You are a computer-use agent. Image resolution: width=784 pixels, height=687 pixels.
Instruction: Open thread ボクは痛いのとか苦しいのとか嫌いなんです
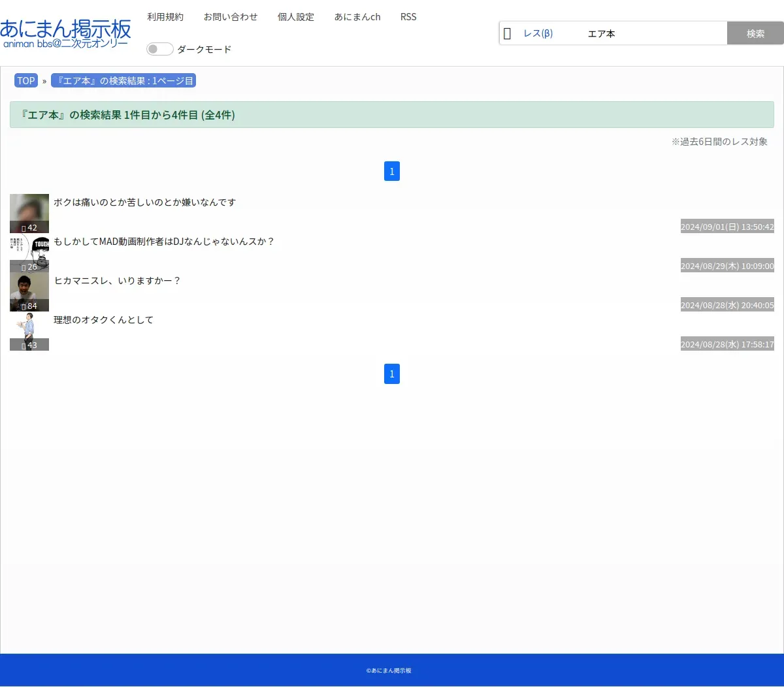144,202
